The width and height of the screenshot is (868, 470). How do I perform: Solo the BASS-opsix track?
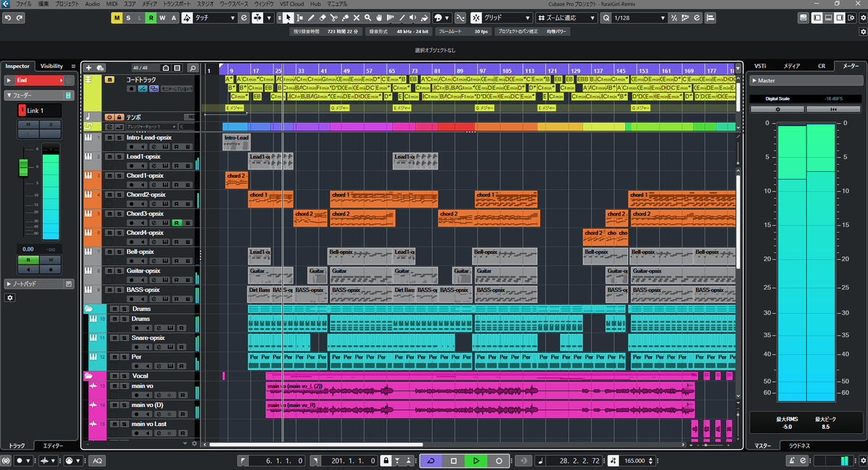point(118,290)
